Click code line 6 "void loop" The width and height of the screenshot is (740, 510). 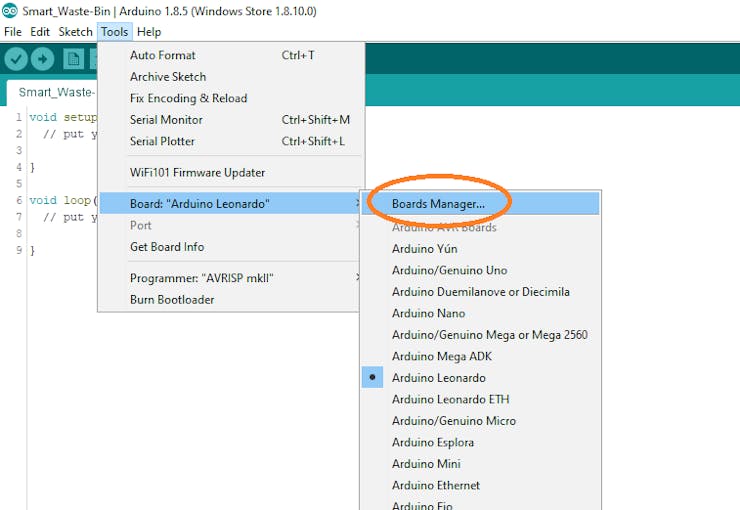(63, 200)
